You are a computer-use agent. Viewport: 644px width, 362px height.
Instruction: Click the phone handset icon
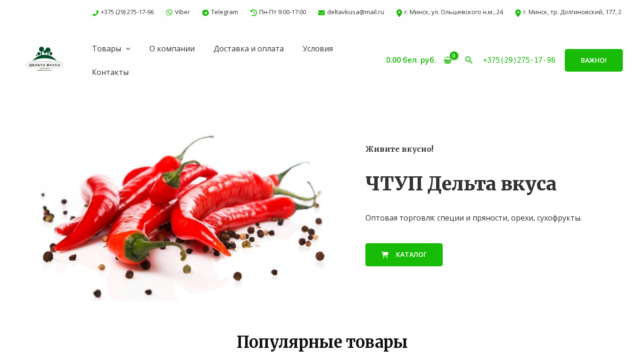pos(96,13)
